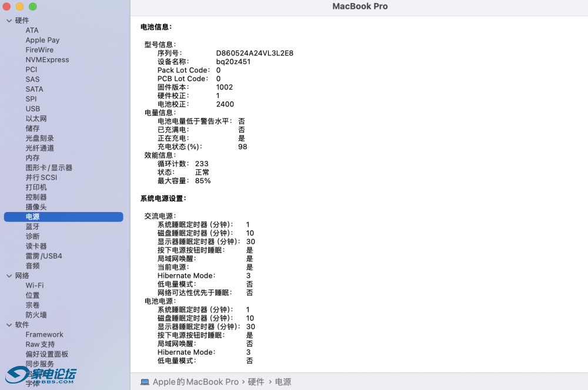Click the firmware version 1002
Screen dimensions: 588x390
[x=224, y=88]
